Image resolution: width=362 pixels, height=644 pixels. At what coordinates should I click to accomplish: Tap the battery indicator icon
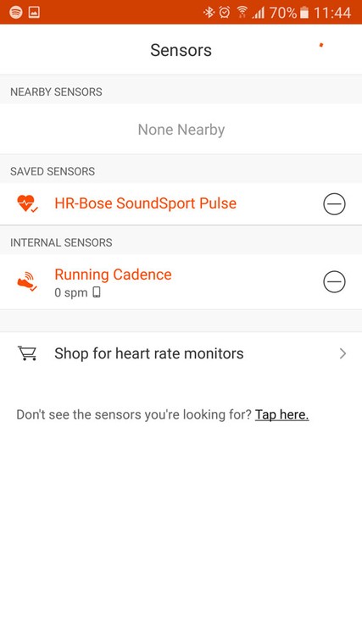click(304, 13)
